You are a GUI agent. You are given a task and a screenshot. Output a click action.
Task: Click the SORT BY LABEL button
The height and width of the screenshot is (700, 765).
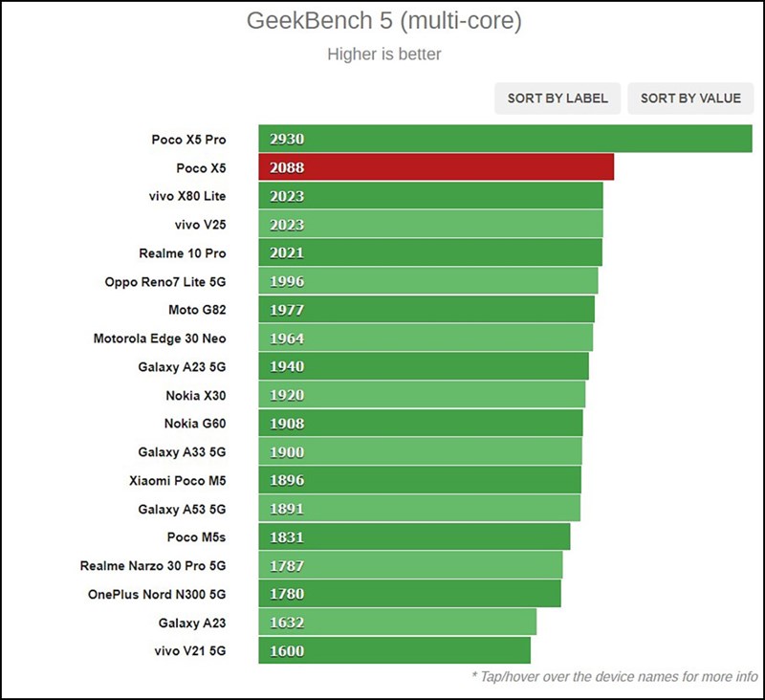(557, 98)
